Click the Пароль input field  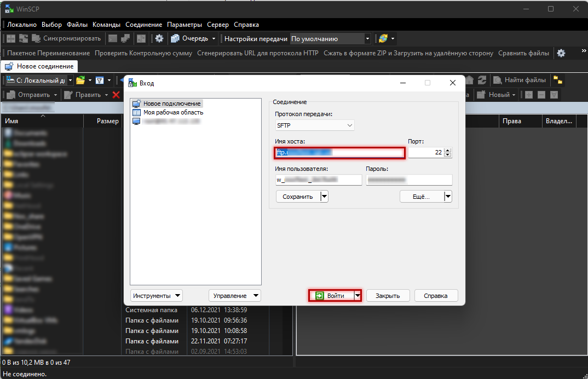pos(409,180)
